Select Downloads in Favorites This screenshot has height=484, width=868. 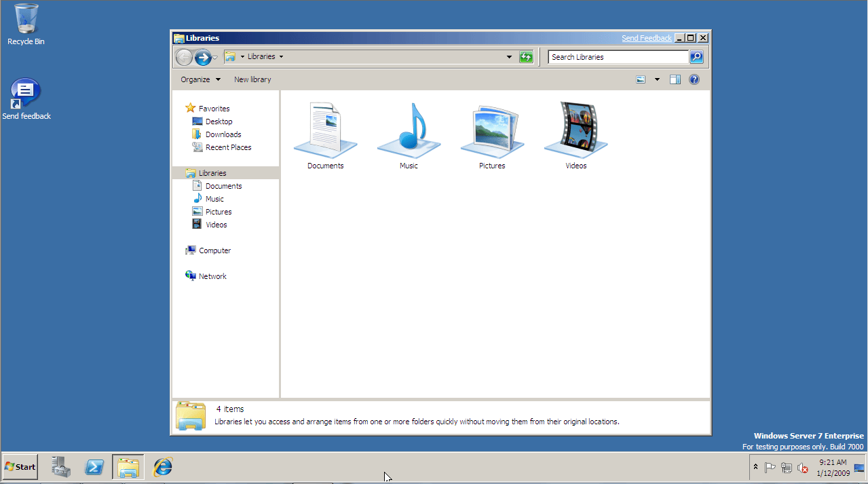[216, 134]
